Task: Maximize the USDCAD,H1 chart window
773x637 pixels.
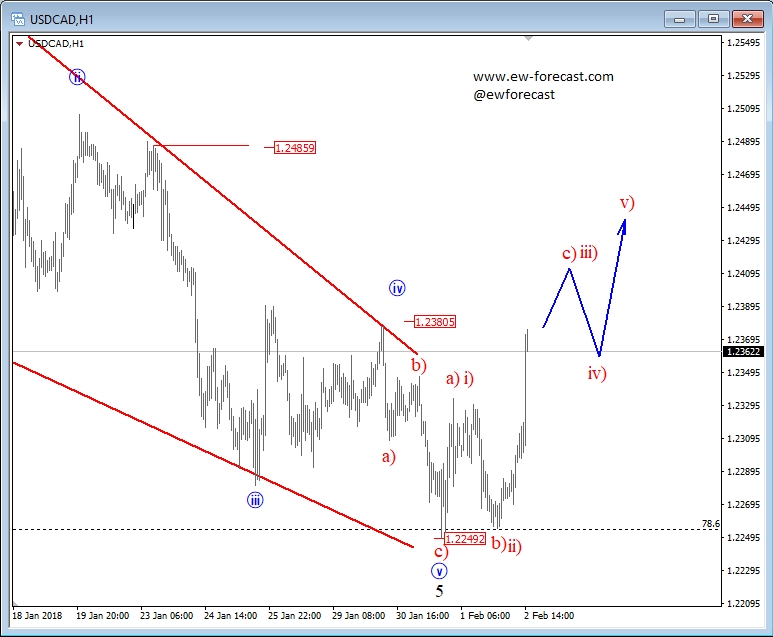Action: tap(713, 19)
